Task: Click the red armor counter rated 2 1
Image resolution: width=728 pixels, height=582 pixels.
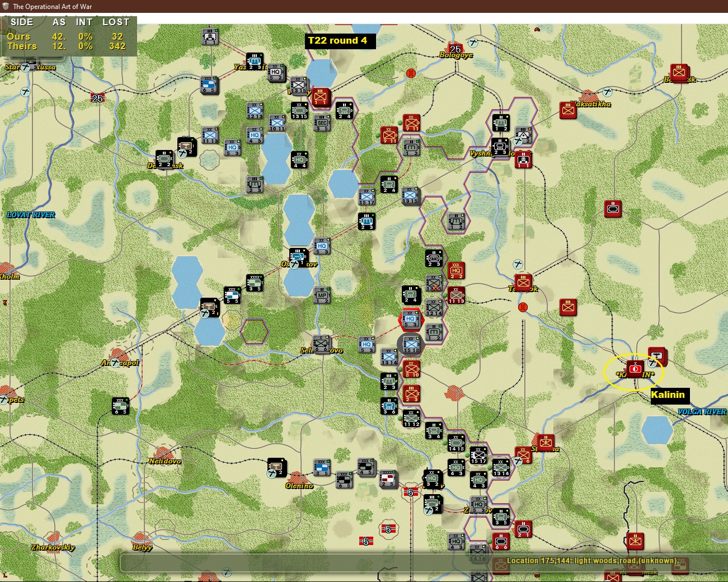Action: pyautogui.click(x=523, y=528)
